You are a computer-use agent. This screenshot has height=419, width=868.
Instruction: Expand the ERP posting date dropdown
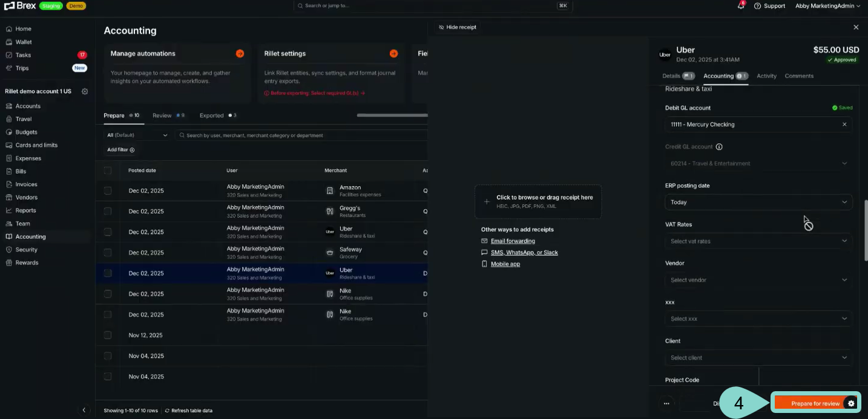point(758,202)
